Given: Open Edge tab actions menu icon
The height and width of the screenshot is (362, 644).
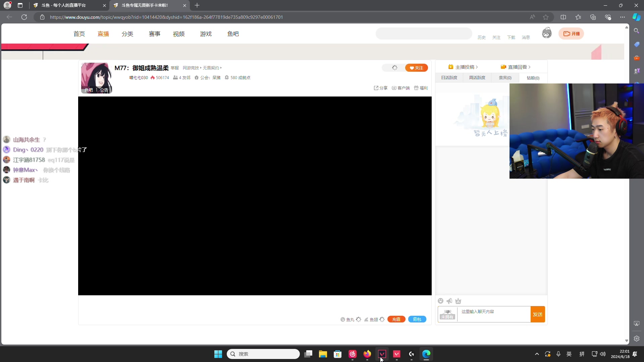Looking at the screenshot, I should click(x=20, y=5).
